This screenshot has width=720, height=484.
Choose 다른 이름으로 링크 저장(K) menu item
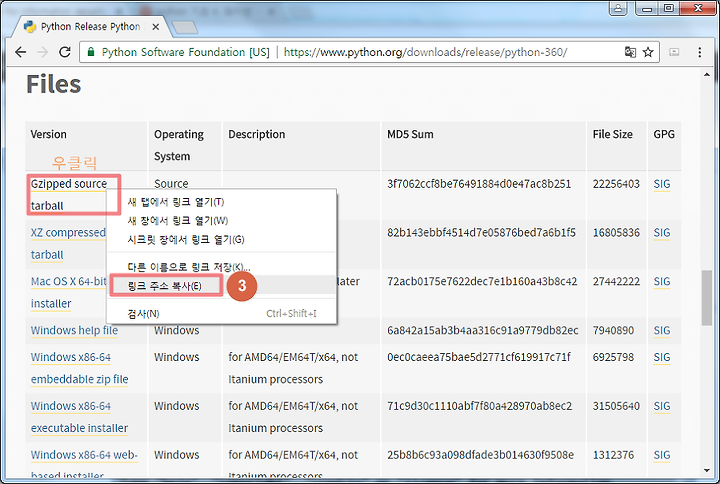pyautogui.click(x=221, y=267)
